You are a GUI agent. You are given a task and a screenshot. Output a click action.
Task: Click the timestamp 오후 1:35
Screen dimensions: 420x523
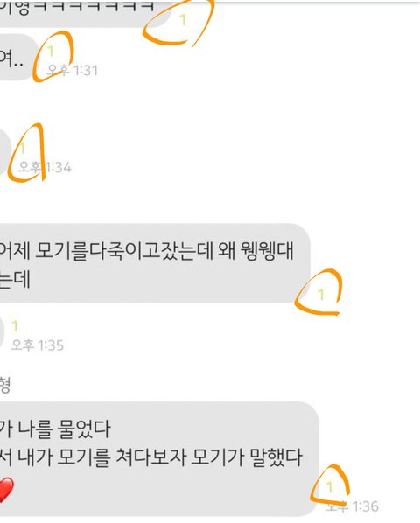[38, 345]
